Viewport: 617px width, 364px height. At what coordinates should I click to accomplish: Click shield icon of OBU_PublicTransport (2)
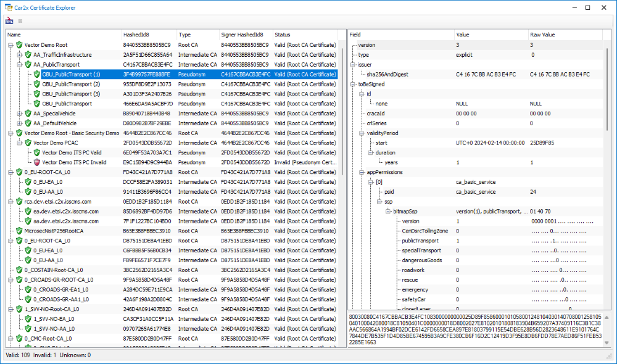36,84
